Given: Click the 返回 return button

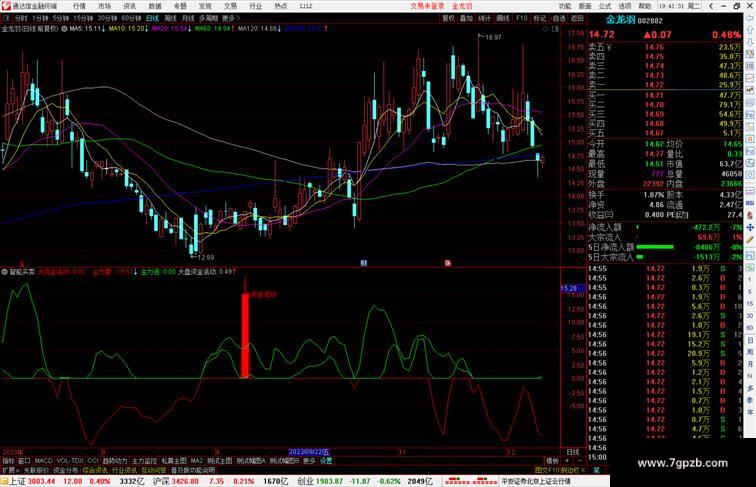Looking at the screenshot, I should coord(577,18).
